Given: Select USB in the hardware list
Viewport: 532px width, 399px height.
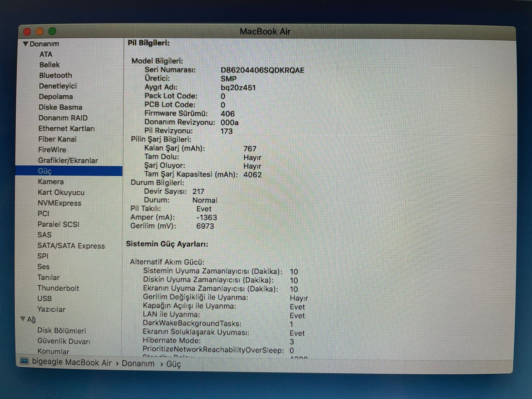Looking at the screenshot, I should tap(44, 298).
